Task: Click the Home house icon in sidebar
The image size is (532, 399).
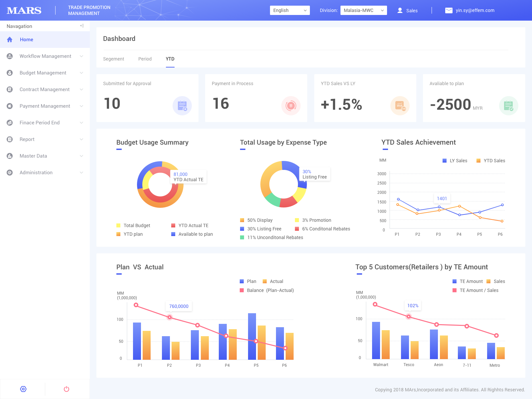Action: coord(10,40)
